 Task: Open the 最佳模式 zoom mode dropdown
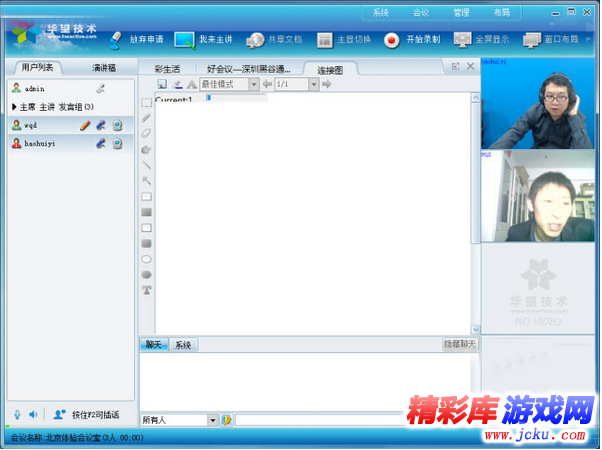point(253,85)
